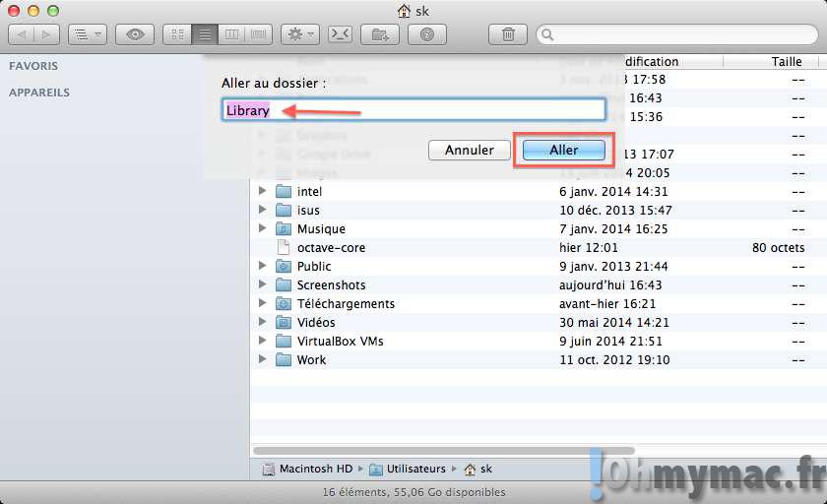Click the Annuler button

pos(469,151)
